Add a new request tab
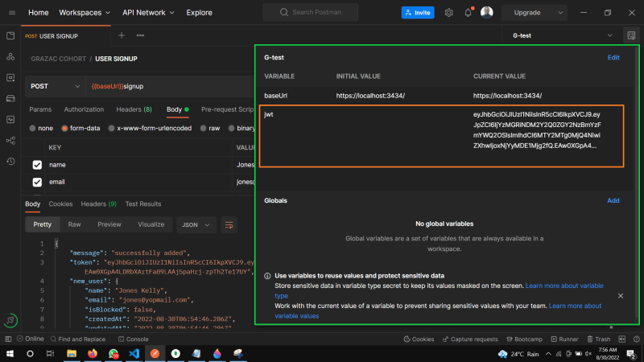The height and width of the screenshot is (362, 644). point(122,35)
